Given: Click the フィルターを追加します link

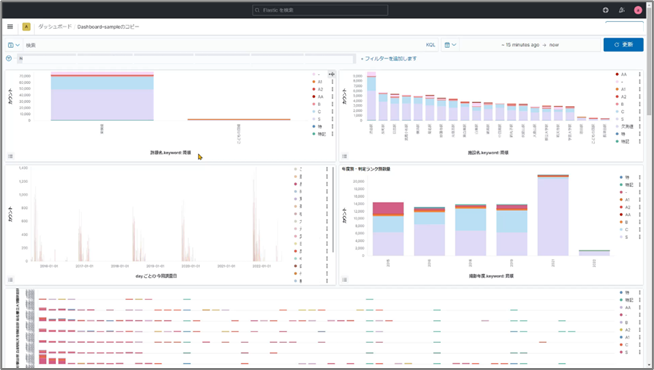Looking at the screenshot, I should click(389, 59).
